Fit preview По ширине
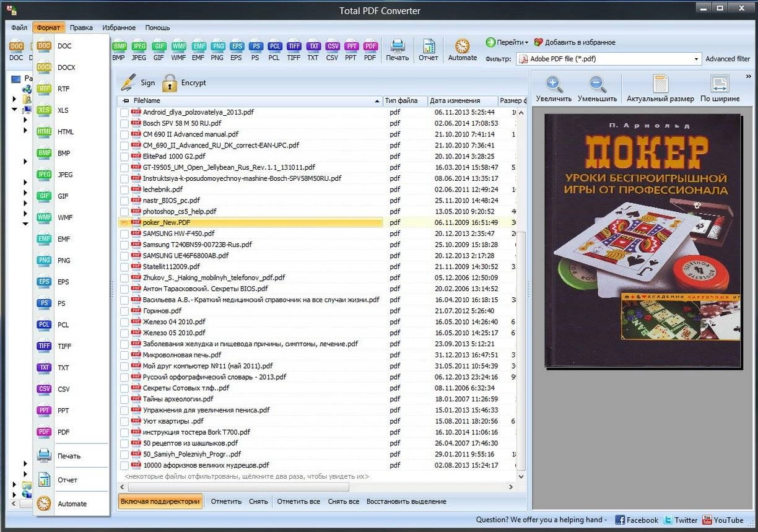758x532 pixels. click(x=720, y=89)
